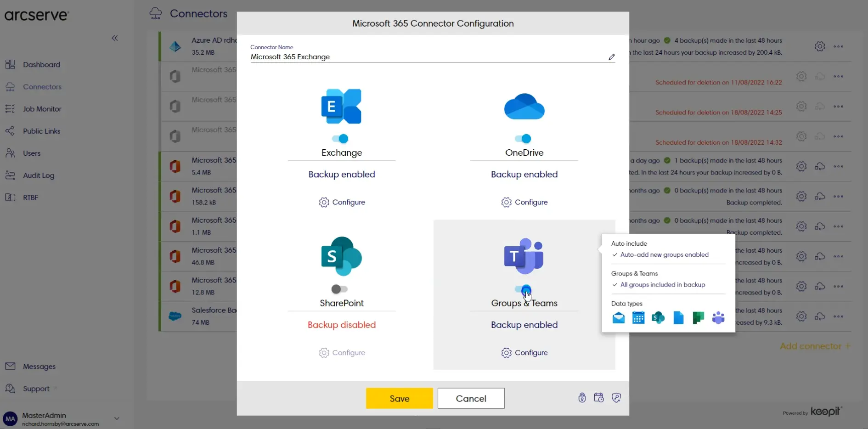The width and height of the screenshot is (868, 429).
Task: Expand the MasterAdmin account menu chevron
Action: point(117,418)
